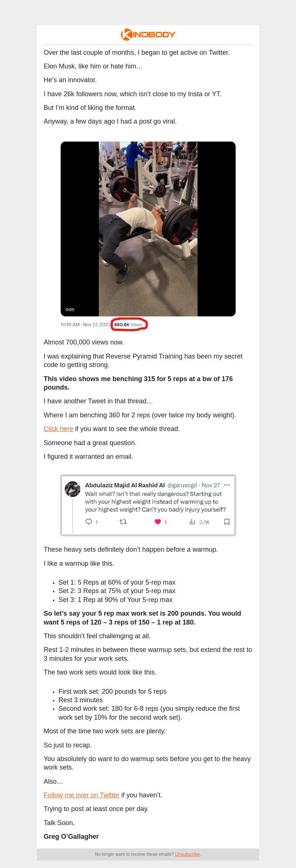Click the Nov 27 date in the reply tweet
This screenshot has width=296, height=868.
(x=211, y=485)
